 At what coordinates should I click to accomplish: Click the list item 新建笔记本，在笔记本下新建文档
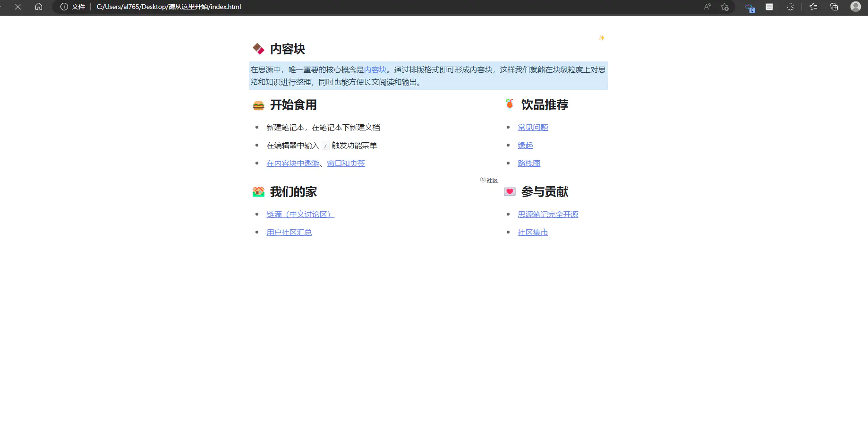click(323, 128)
